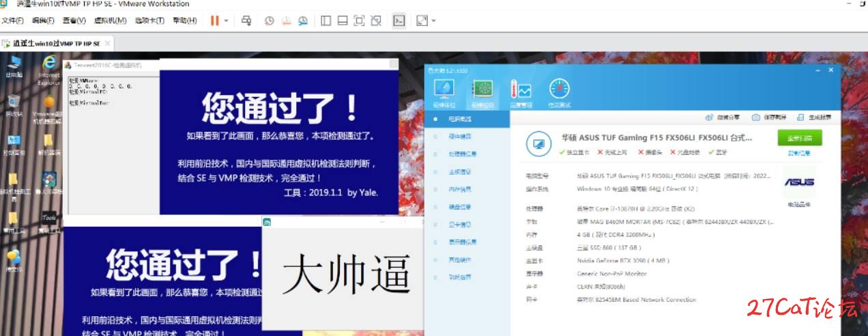Click the link under the green scan button

pos(799,154)
